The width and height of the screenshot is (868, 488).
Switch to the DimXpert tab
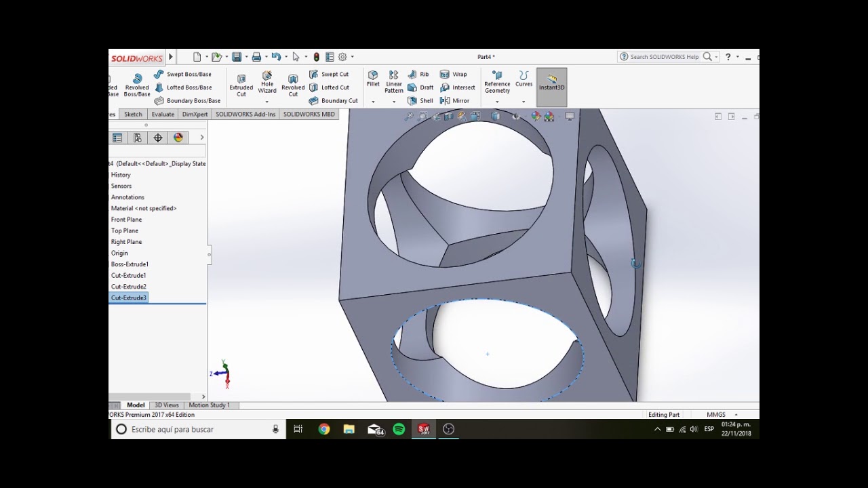[x=195, y=114]
